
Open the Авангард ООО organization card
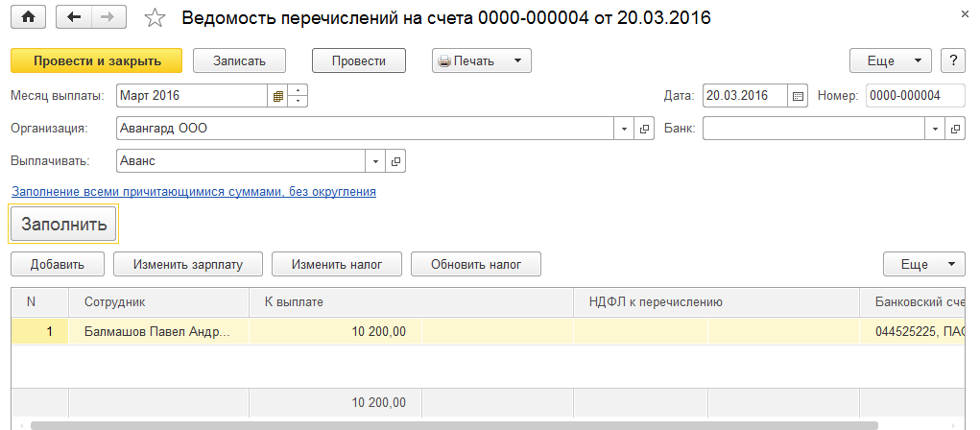tap(645, 129)
